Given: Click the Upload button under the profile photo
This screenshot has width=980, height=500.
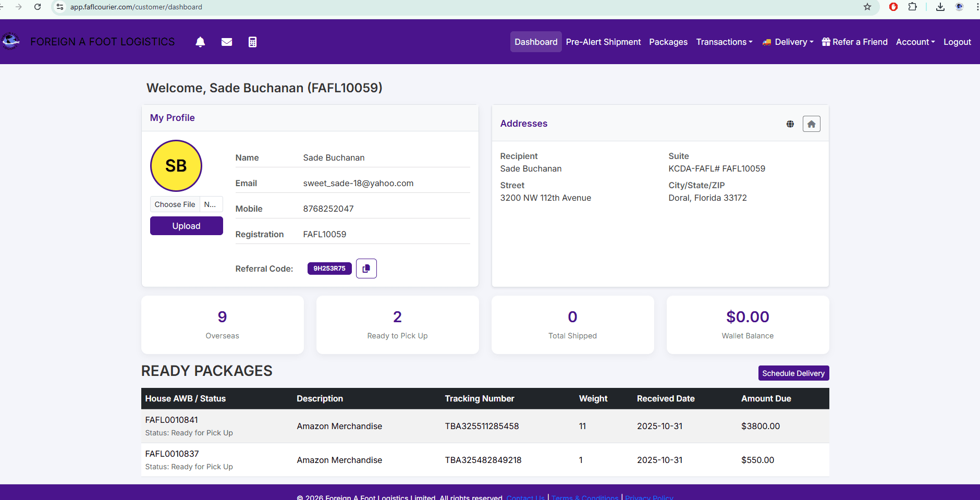Looking at the screenshot, I should [186, 225].
